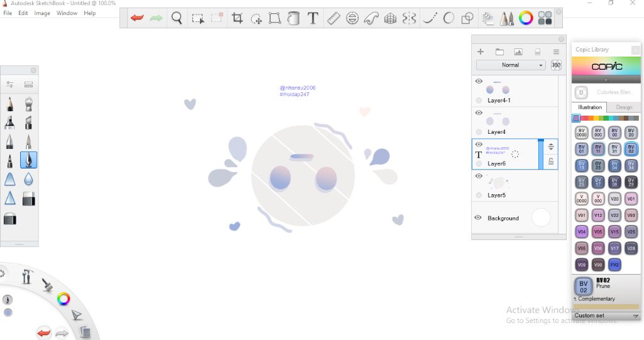
Task: Open the layer panel hamburger menu
Action: pos(557,52)
